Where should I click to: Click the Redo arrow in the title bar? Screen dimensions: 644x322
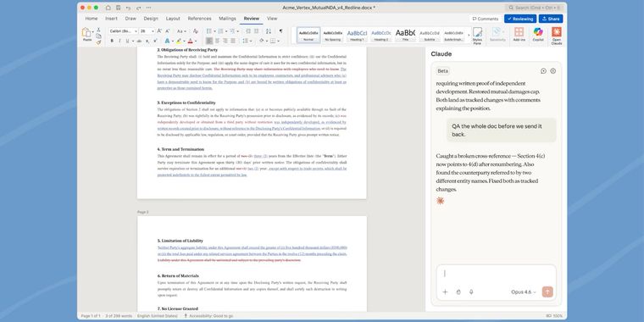tap(138, 8)
